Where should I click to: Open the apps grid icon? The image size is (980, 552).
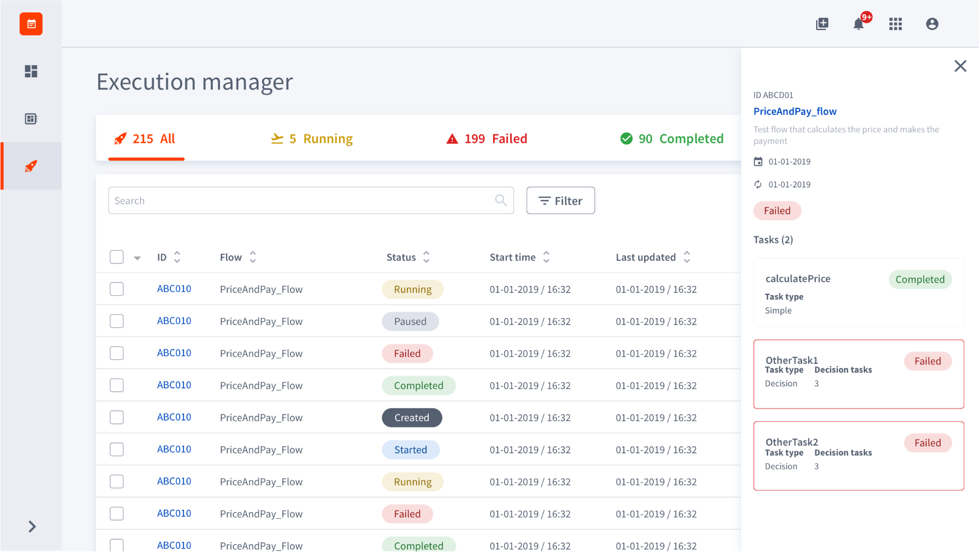pyautogui.click(x=895, y=24)
